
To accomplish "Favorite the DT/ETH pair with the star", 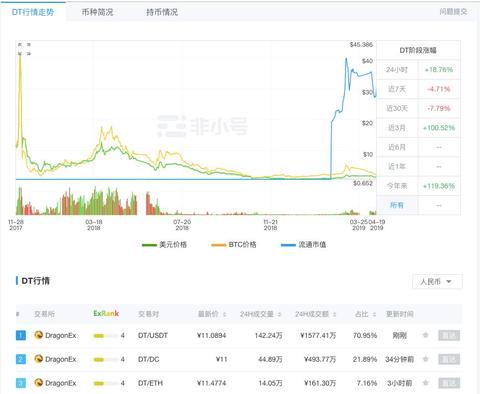I will pos(425,383).
